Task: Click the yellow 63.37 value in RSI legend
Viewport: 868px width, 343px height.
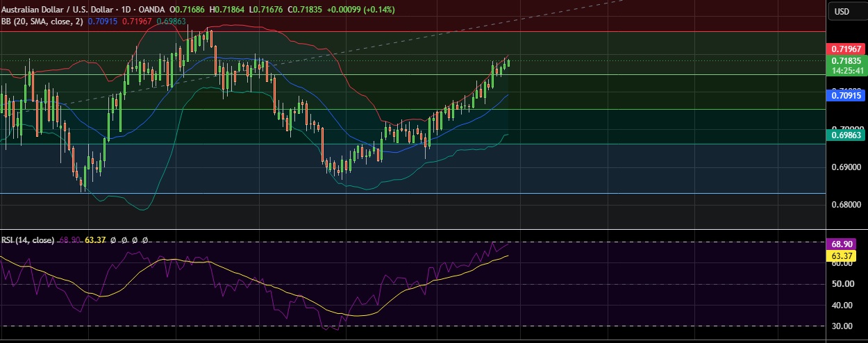Action: 94,240
